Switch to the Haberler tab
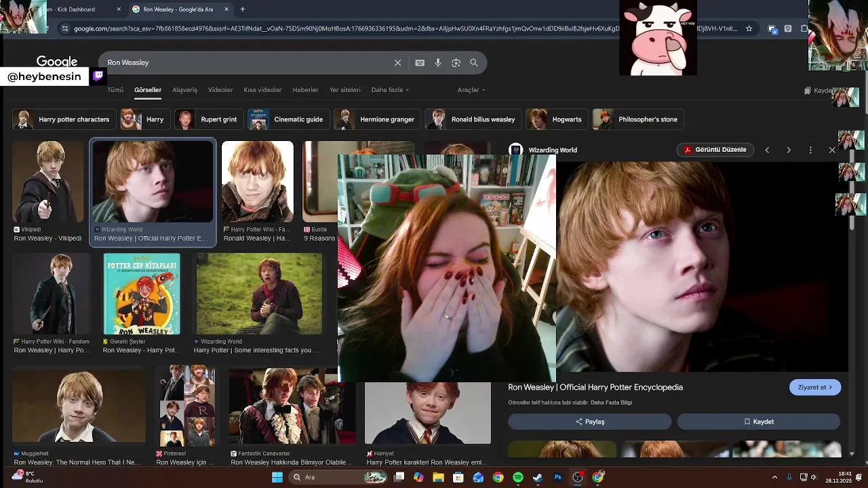This screenshot has height=488, width=868. tap(305, 90)
